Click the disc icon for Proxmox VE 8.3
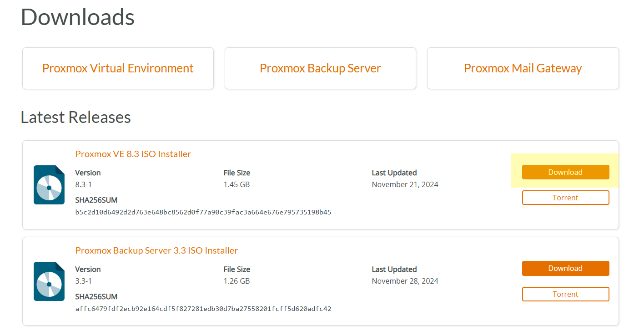This screenshot has height=331, width=644. coord(49,185)
